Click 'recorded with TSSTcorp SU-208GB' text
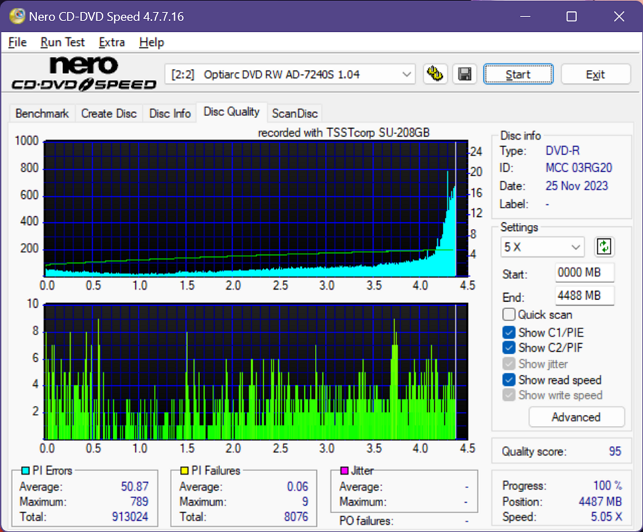Screen dimensions: 643x532 (x=344, y=132)
